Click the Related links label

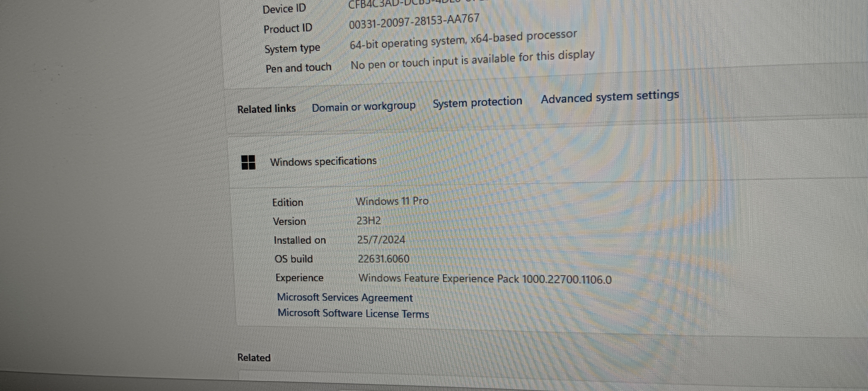tap(267, 109)
